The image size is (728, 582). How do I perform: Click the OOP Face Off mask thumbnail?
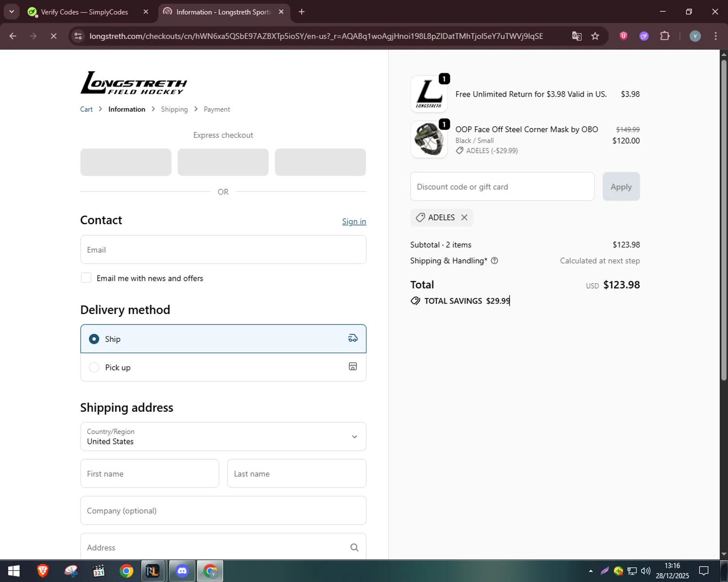(x=429, y=140)
